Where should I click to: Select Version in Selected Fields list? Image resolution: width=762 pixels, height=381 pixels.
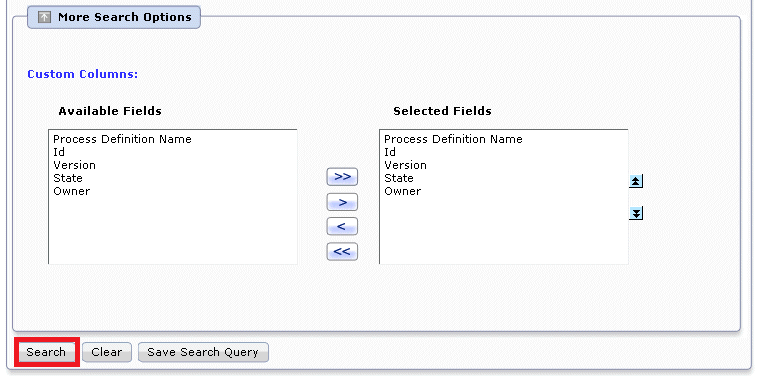405,165
